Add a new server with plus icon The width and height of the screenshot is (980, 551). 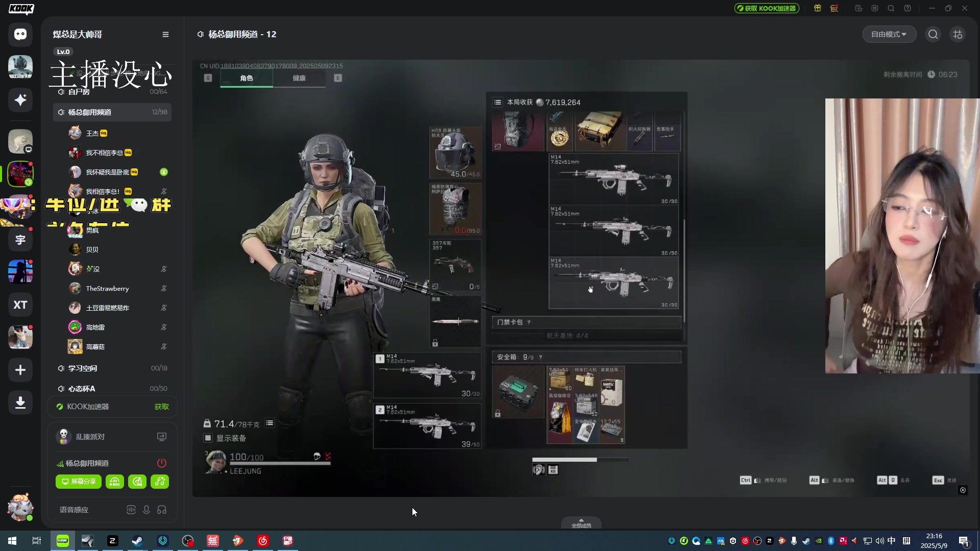point(20,370)
